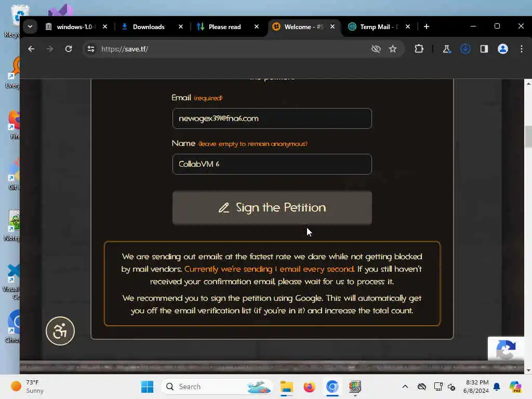Select the Recycle Bin desktop icon
Viewport: 532px width, 399px height.
click(x=14, y=21)
